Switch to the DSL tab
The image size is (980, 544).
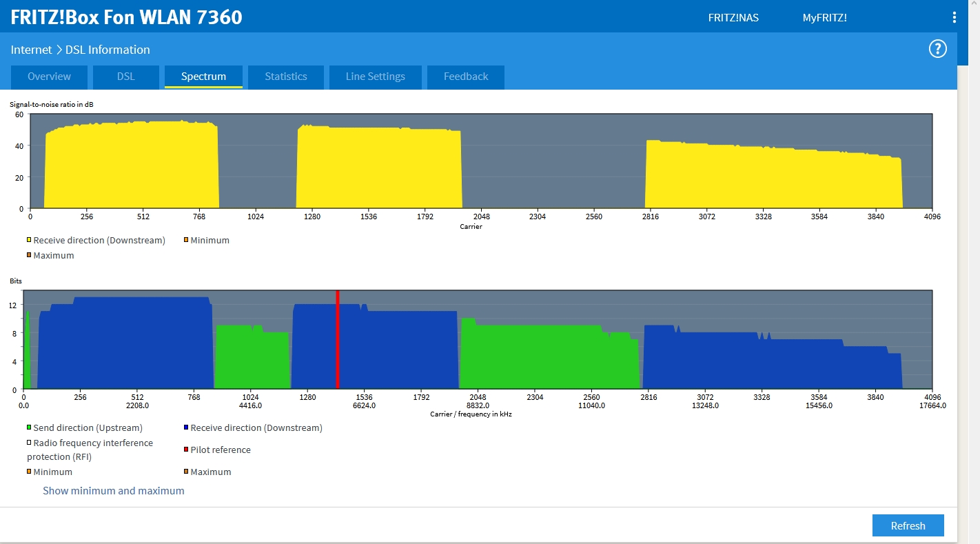tap(125, 77)
